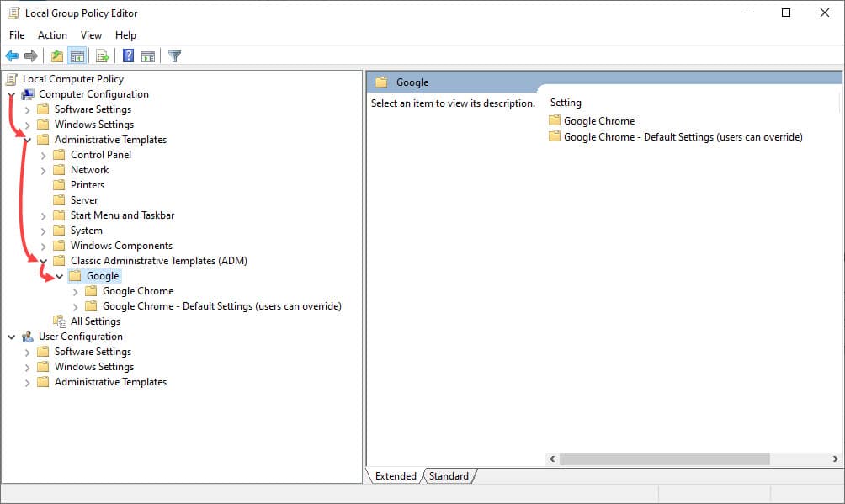Click the Setting column header

[x=566, y=103]
